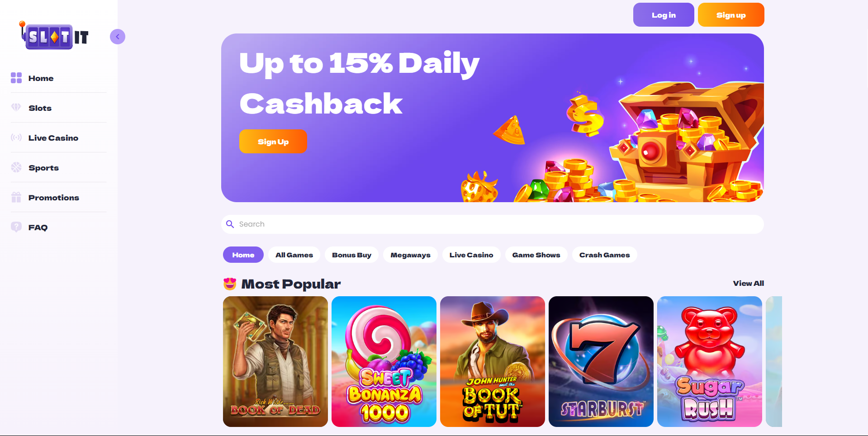Open the Starburst game thumbnail
Image resolution: width=868 pixels, height=436 pixels.
(601, 361)
